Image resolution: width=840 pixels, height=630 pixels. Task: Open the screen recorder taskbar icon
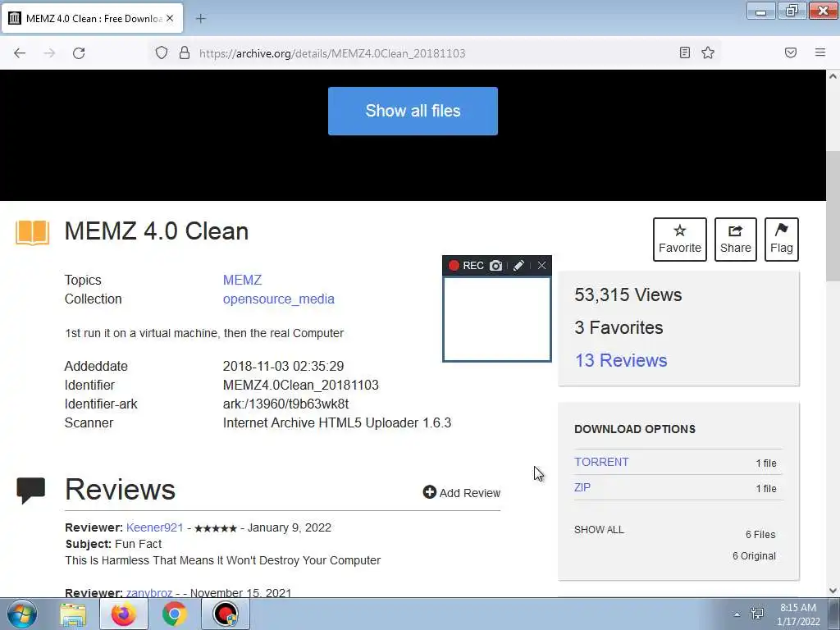click(x=225, y=614)
